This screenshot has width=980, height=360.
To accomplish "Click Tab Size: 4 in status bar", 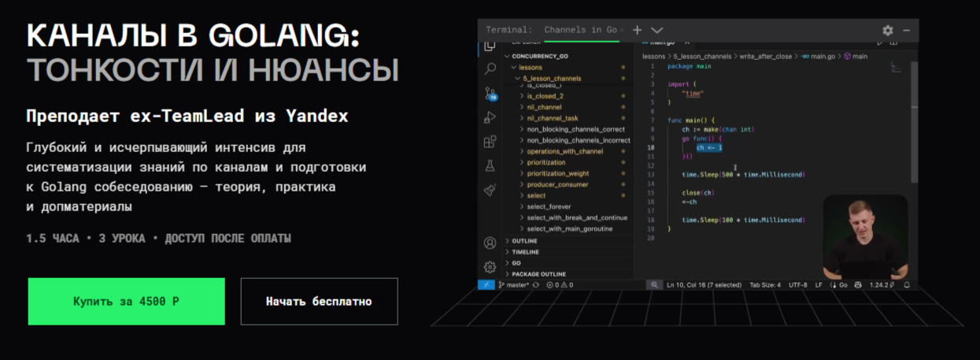I will click(x=765, y=284).
